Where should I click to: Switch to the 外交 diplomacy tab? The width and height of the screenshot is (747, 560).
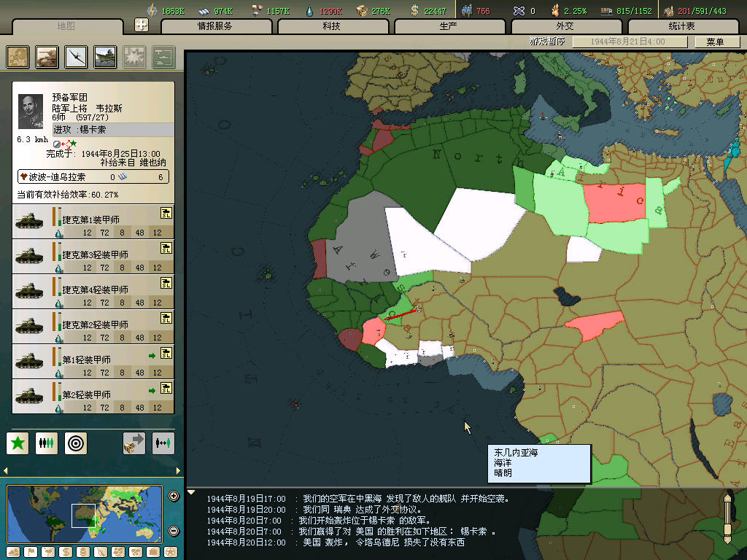coord(565,26)
